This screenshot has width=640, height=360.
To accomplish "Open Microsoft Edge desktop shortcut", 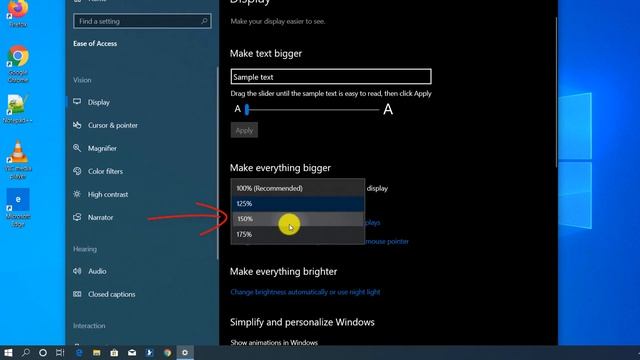I will (x=18, y=207).
